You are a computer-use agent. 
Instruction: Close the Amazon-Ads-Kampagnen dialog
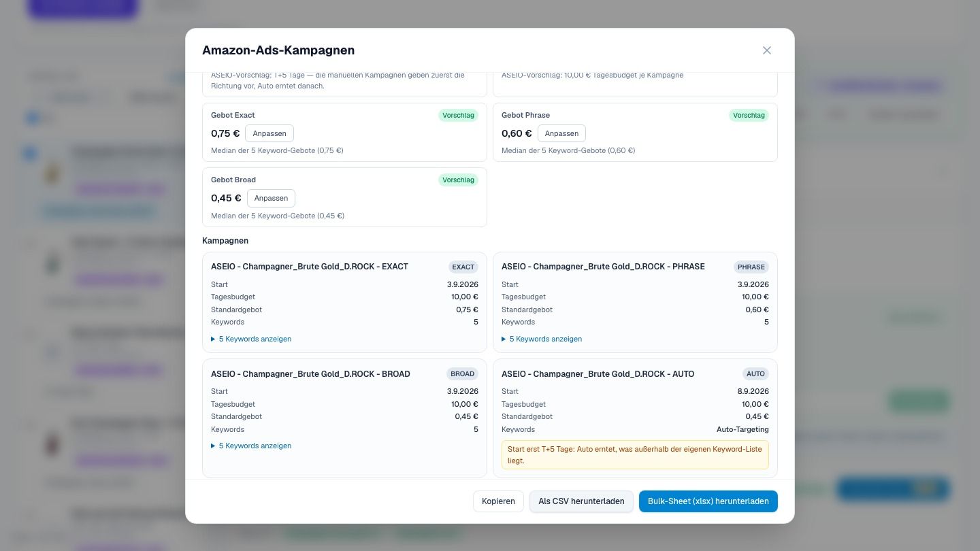pos(767,50)
